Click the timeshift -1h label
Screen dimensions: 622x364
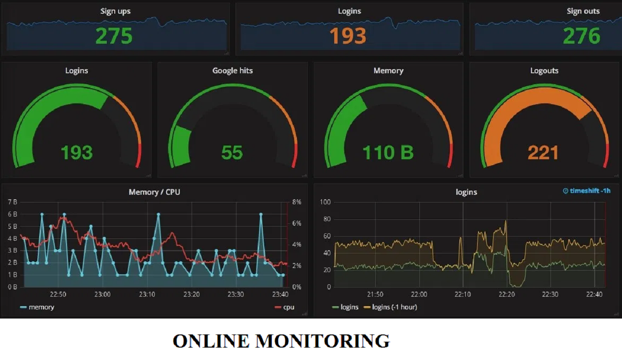pos(590,191)
